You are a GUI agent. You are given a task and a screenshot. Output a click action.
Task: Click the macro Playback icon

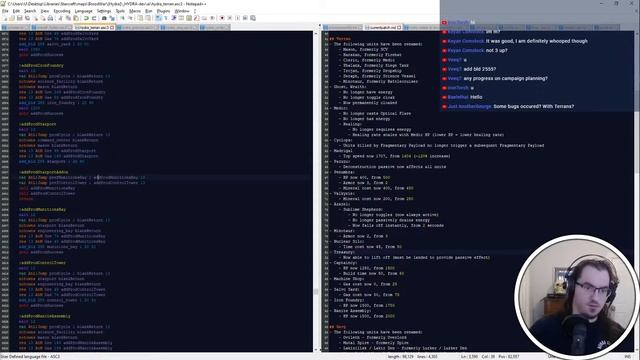237,18
